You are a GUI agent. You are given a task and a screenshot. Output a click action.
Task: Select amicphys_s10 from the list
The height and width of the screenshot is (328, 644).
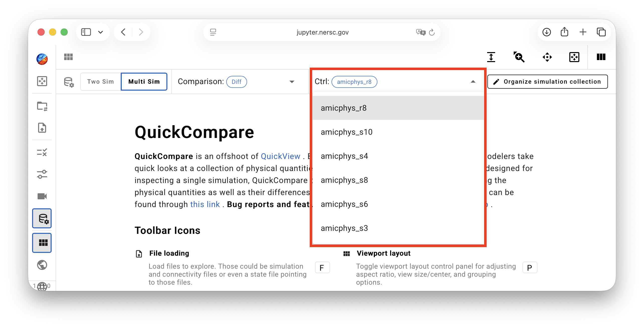tap(398, 132)
